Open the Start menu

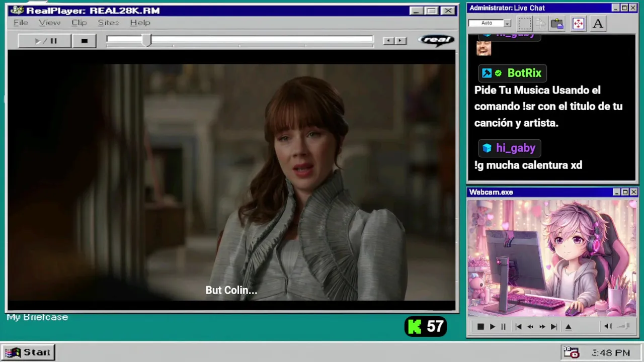[28, 352]
